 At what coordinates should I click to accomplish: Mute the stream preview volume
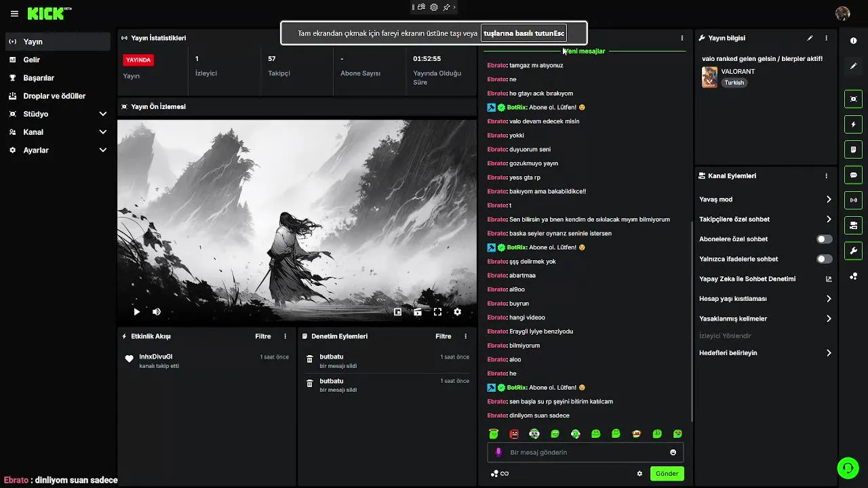click(157, 312)
